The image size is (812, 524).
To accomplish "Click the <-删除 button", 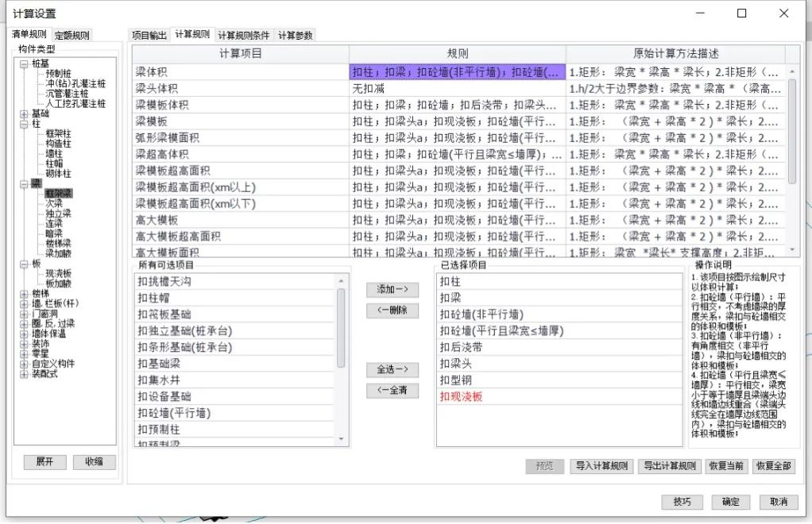I will click(x=392, y=310).
